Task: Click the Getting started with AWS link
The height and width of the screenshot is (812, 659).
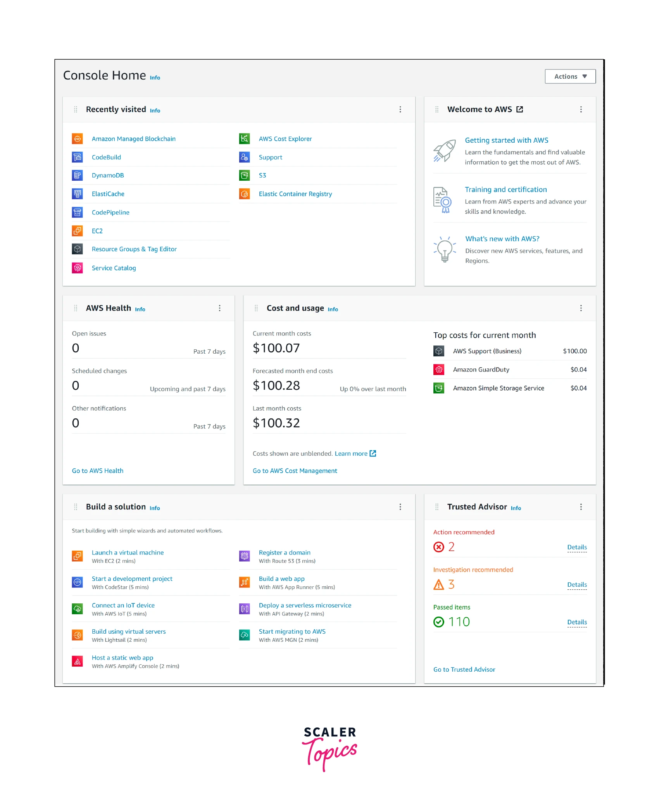Action: 506,140
